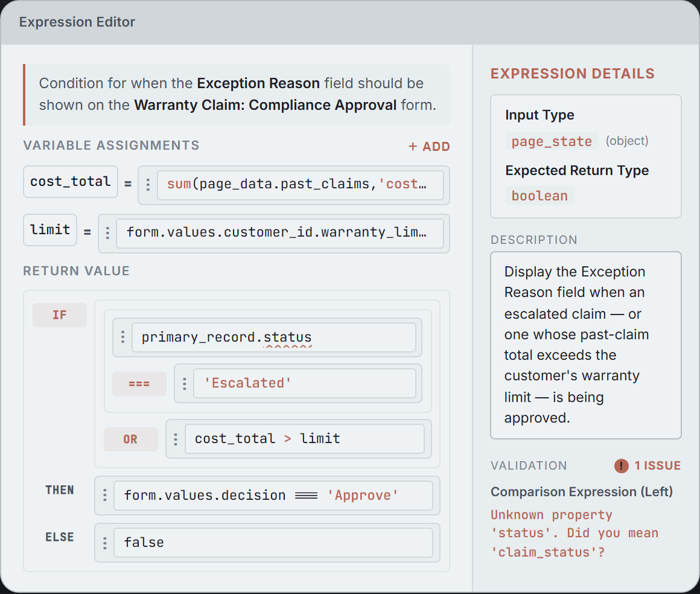Click the VARIABLE ASSIGNMENTS heading
The height and width of the screenshot is (594, 700).
click(x=111, y=145)
